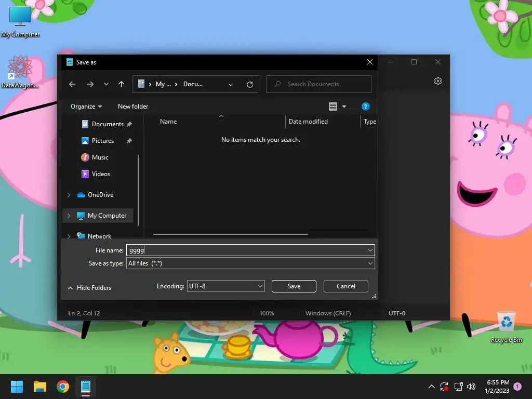Go back in the Save as dialog
This screenshot has height=399, width=532.
[72, 84]
